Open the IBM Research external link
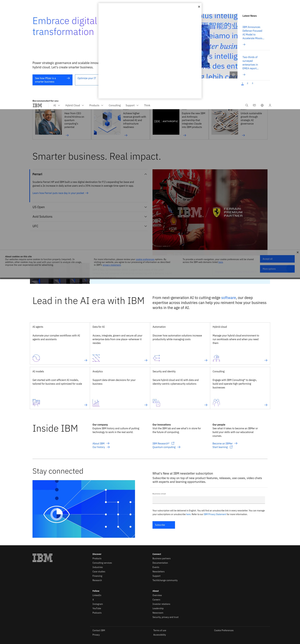 (163, 443)
